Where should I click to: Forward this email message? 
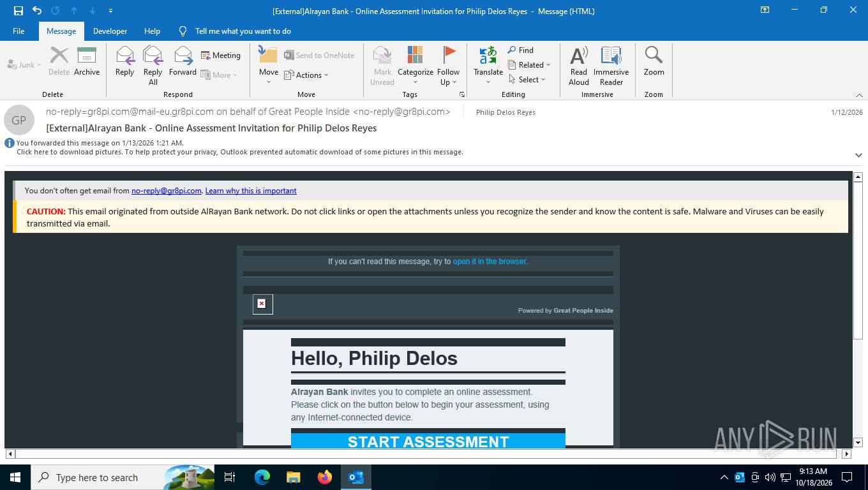coord(183,61)
